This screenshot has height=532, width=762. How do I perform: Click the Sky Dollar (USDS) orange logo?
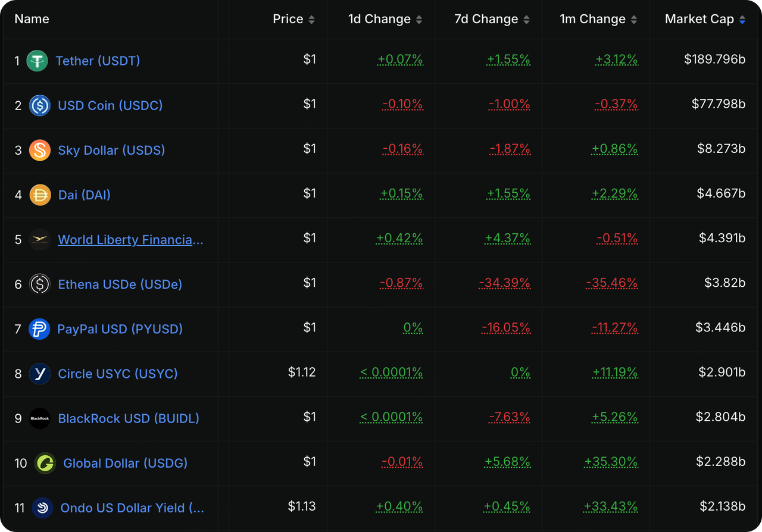click(40, 150)
